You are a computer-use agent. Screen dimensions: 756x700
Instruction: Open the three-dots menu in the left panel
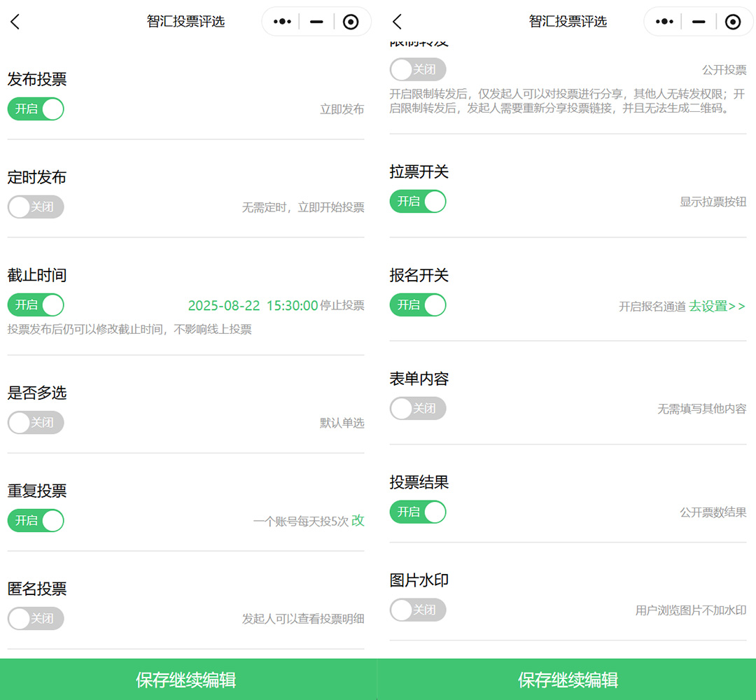tap(282, 22)
